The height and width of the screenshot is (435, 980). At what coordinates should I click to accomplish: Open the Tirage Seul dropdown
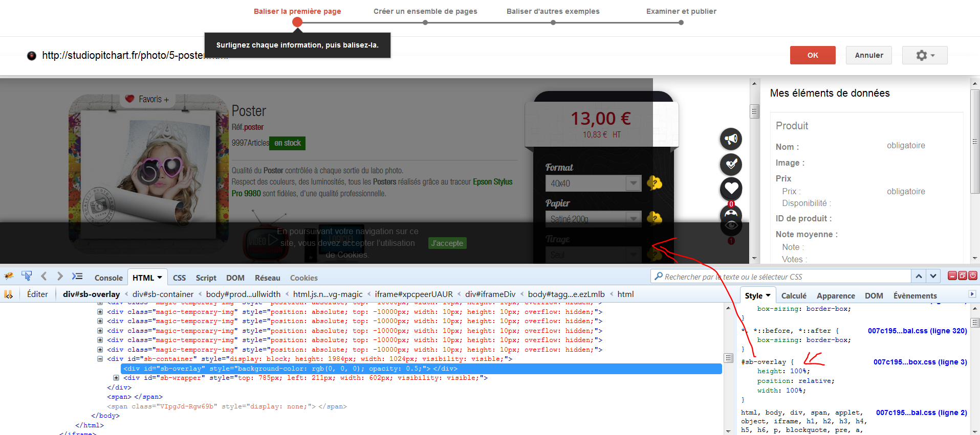tap(593, 255)
